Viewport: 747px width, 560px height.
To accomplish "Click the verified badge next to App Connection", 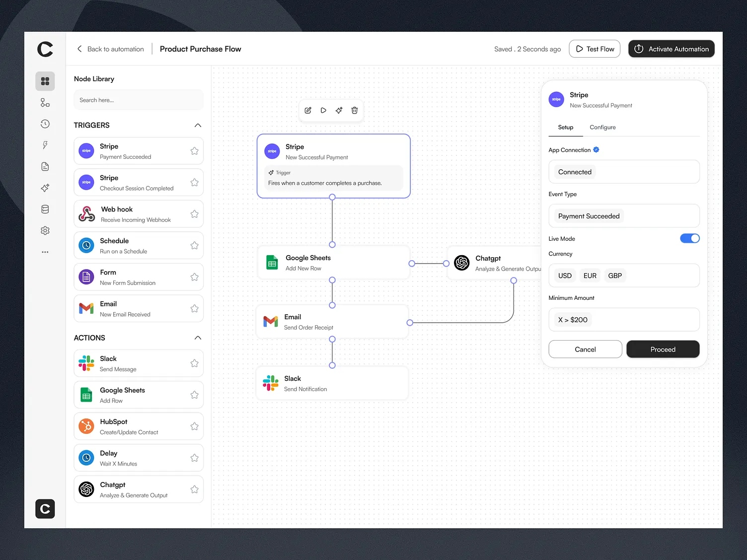I will 596,149.
